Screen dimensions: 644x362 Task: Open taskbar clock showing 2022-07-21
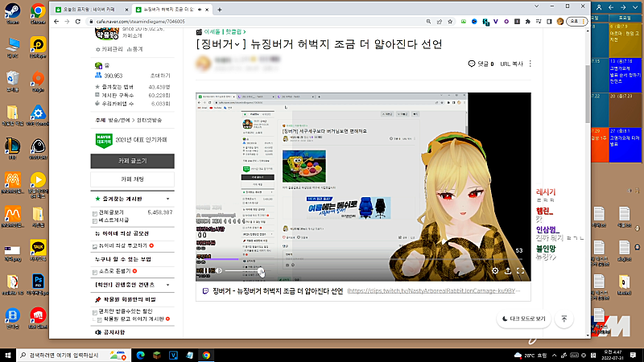612,355
